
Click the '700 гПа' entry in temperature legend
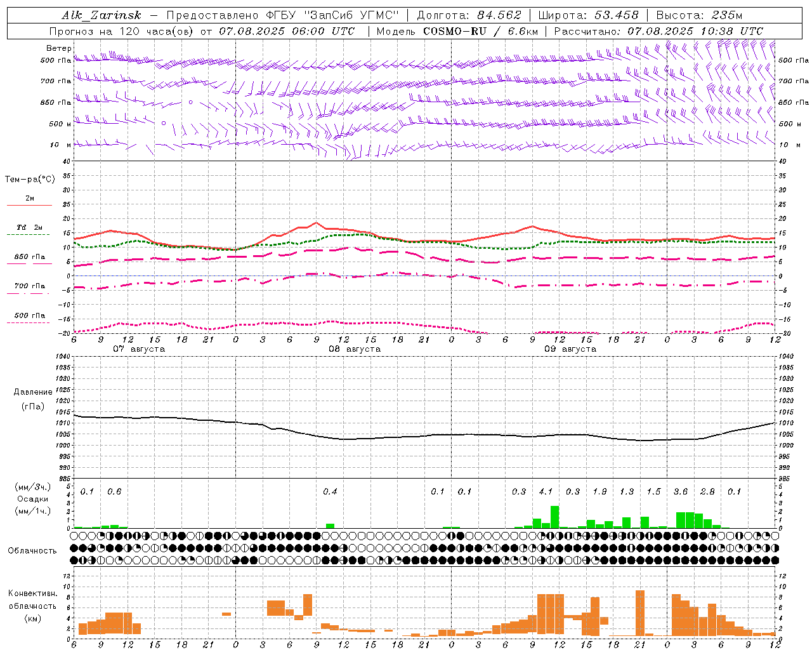tap(30, 286)
